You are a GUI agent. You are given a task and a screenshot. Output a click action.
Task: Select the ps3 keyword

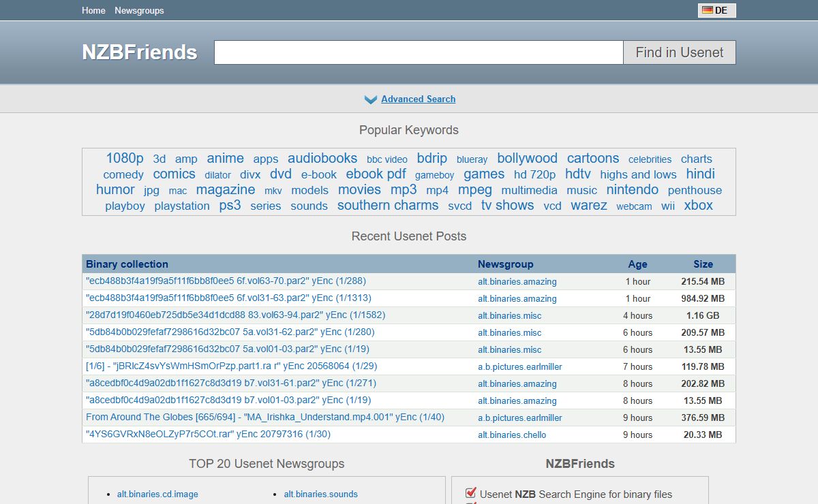click(230, 205)
